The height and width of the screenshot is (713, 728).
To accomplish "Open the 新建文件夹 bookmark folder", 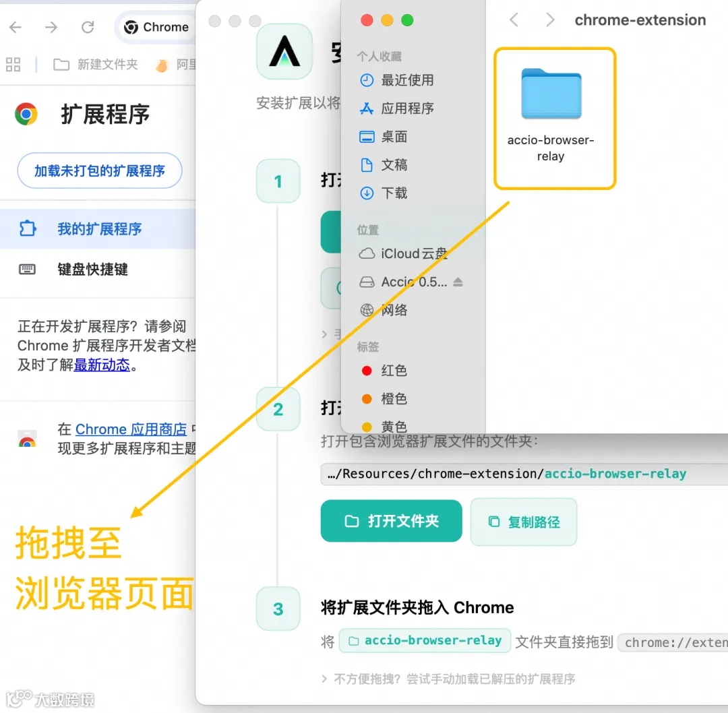I will point(96,65).
